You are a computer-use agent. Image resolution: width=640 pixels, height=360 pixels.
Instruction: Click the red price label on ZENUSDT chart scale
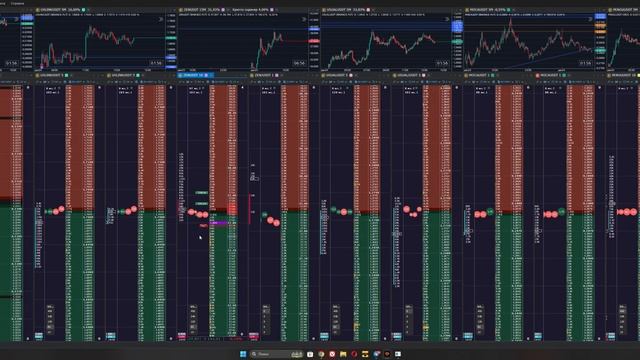pos(314,41)
